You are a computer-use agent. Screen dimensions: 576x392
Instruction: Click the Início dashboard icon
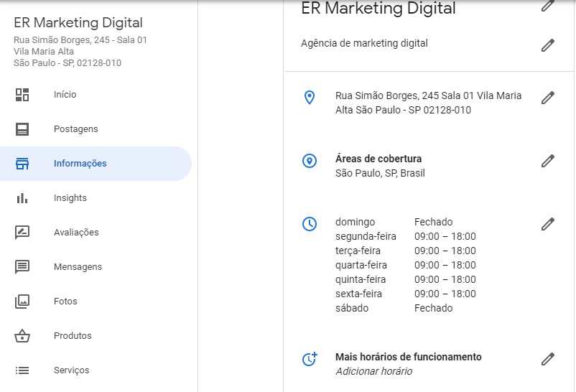[22, 95]
